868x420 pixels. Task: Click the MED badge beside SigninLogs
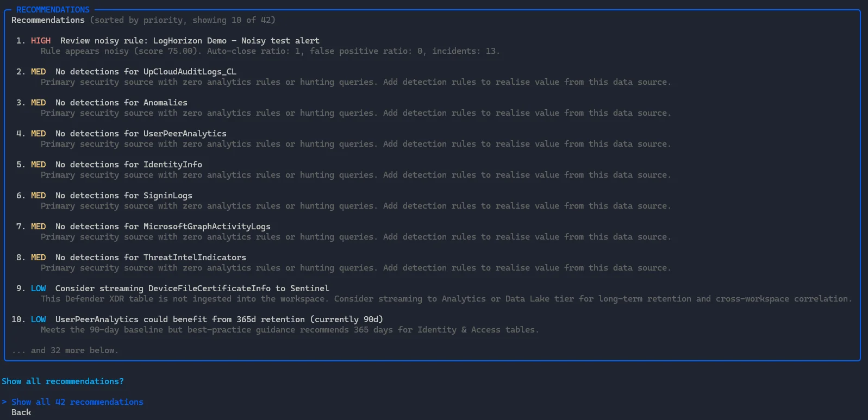tap(38, 196)
